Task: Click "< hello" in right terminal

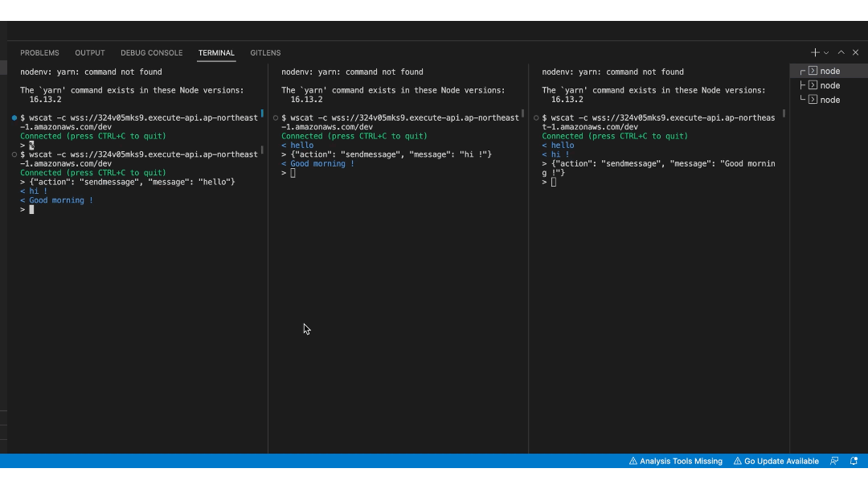Action: click(x=558, y=145)
